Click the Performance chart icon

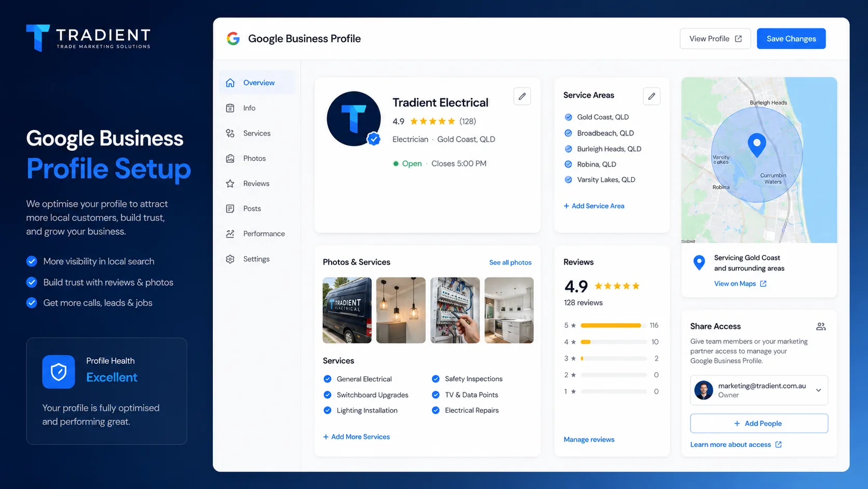pyautogui.click(x=230, y=234)
